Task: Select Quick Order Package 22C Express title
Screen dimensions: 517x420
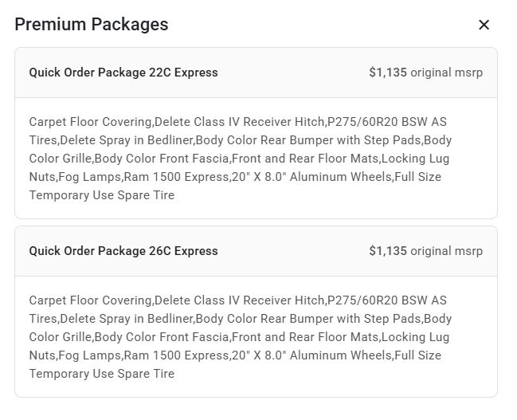Action: 123,73
